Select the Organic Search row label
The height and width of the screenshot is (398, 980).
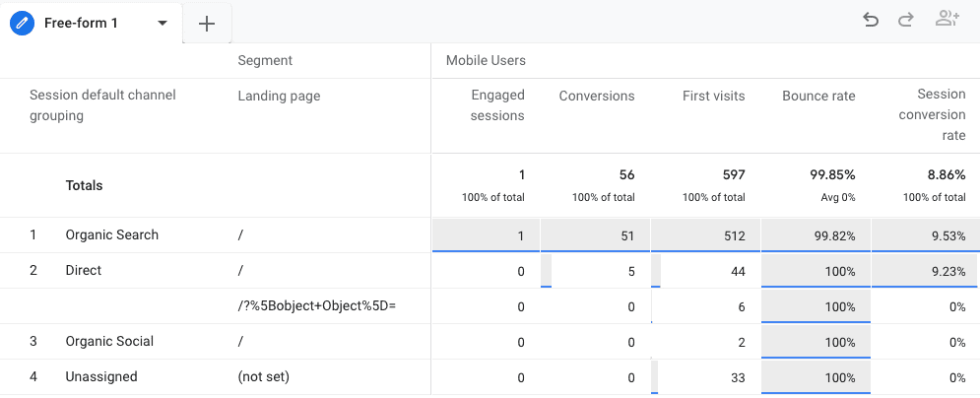pos(112,234)
